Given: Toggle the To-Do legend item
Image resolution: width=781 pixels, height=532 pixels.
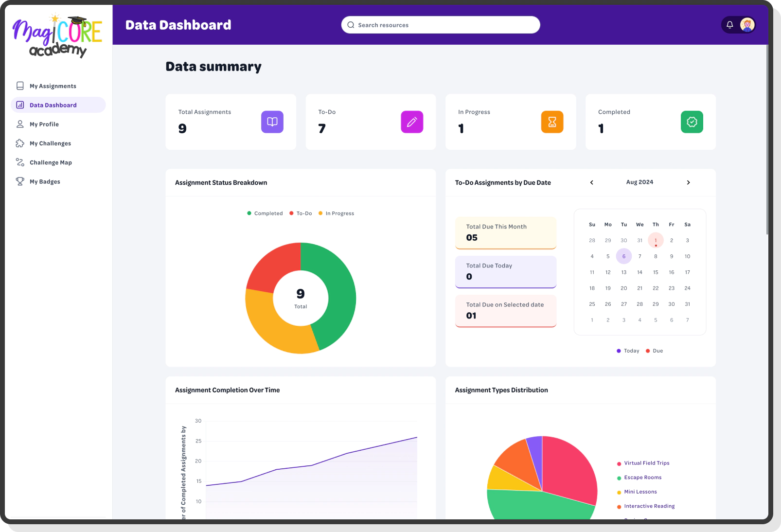Looking at the screenshot, I should coord(301,213).
